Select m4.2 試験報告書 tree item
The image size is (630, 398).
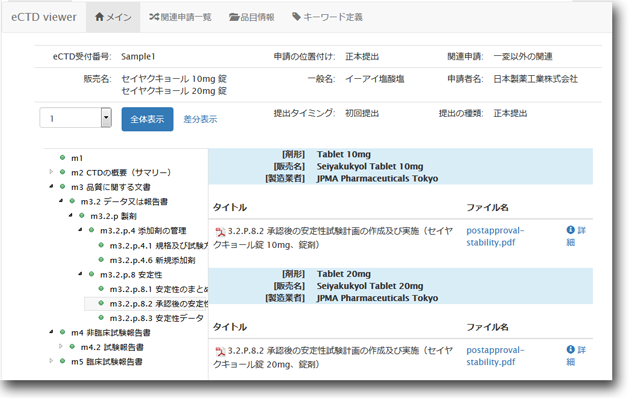(x=112, y=347)
